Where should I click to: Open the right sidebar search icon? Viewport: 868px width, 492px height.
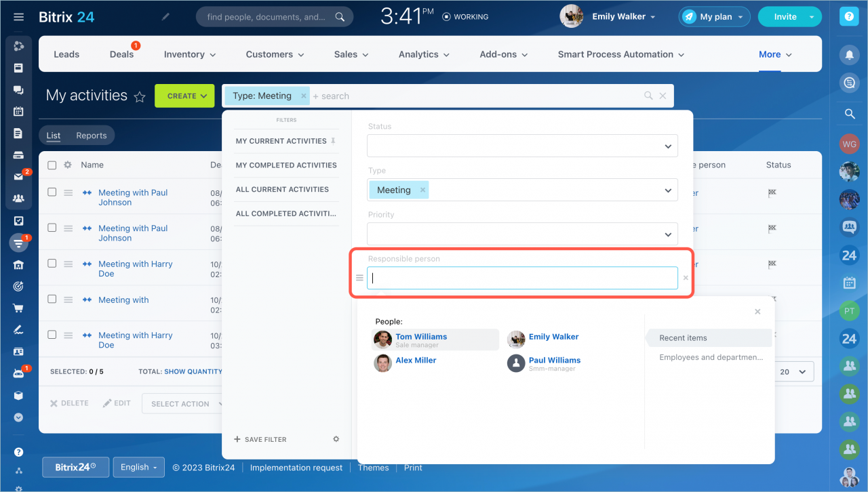(x=849, y=114)
